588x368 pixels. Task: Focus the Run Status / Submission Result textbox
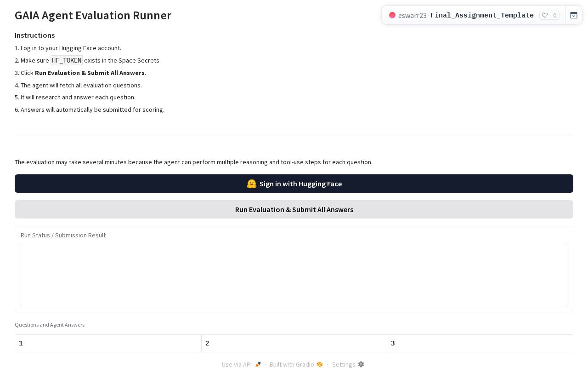click(x=294, y=276)
